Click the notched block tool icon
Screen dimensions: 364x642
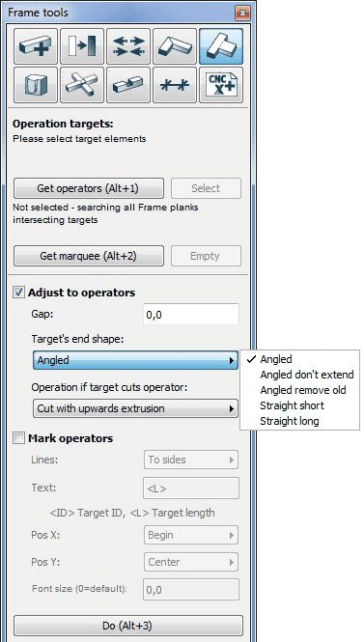coord(36,85)
